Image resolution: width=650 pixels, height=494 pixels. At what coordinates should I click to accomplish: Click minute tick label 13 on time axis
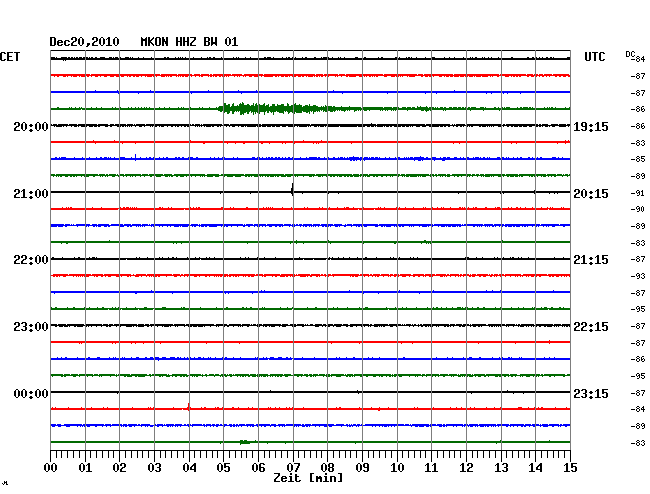(x=501, y=468)
